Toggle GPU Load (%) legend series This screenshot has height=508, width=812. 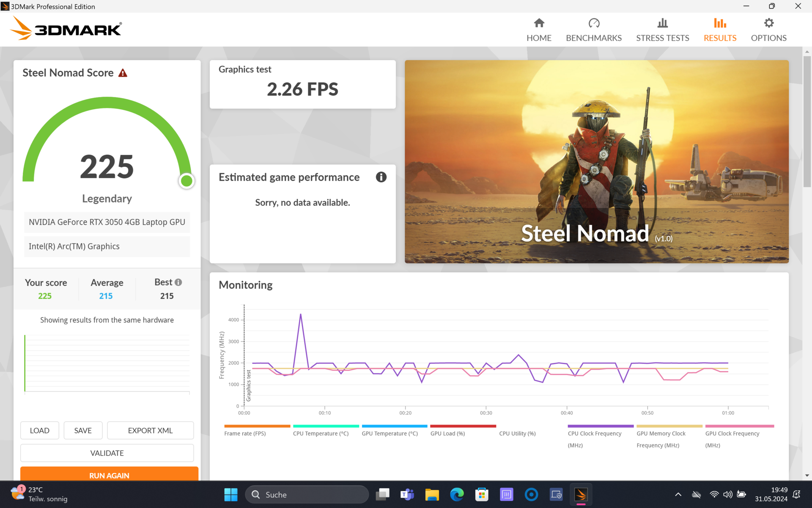pos(447,433)
